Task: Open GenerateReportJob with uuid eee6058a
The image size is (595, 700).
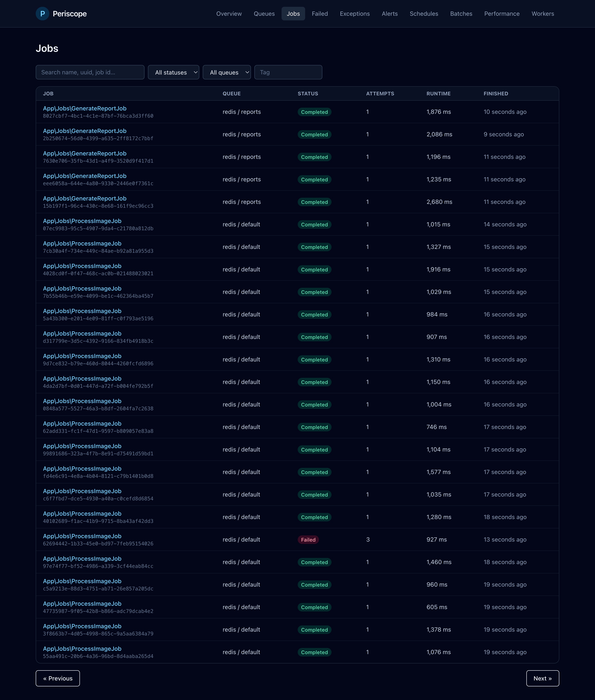Action: (x=85, y=176)
